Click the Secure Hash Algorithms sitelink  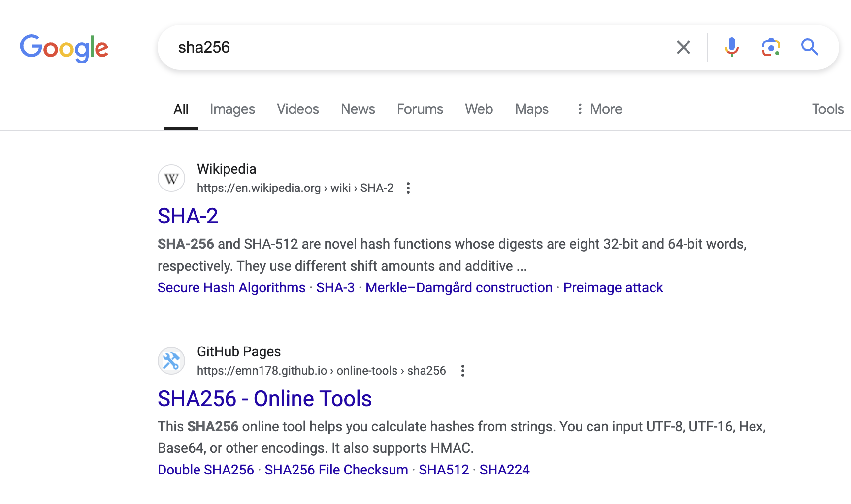click(x=231, y=287)
